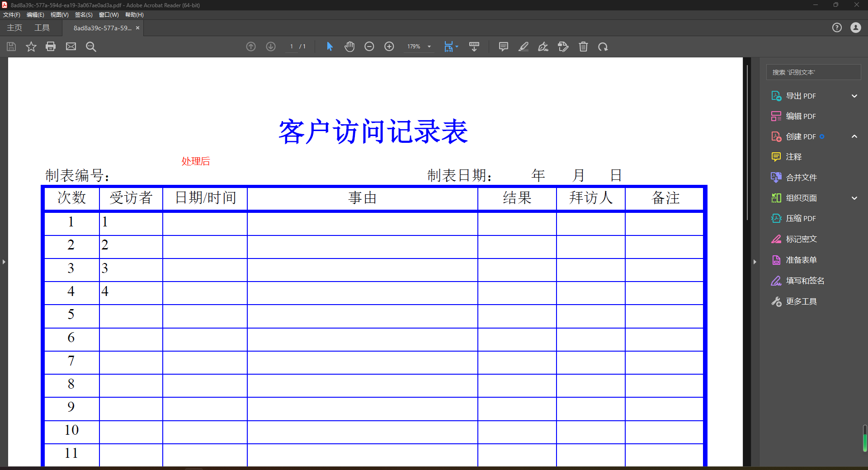Select the Hand pan tool

click(349, 47)
